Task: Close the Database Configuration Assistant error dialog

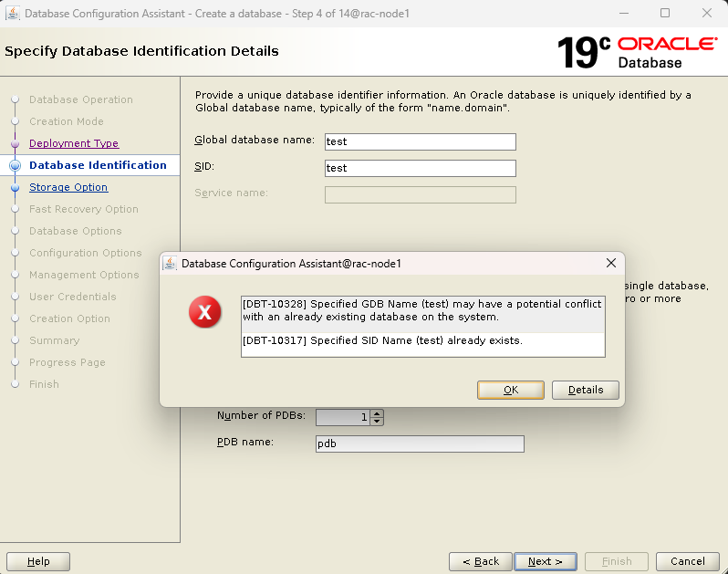Action: (x=611, y=264)
